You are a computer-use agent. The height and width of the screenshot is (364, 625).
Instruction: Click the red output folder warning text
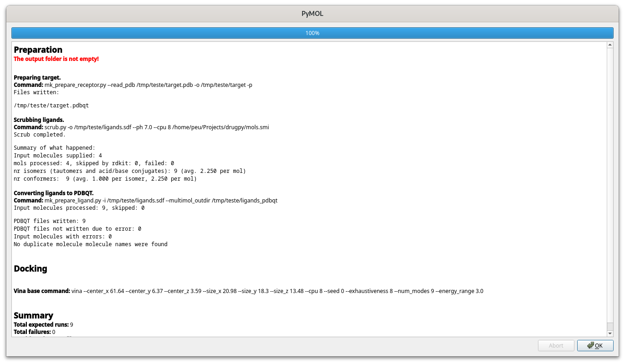click(56, 59)
